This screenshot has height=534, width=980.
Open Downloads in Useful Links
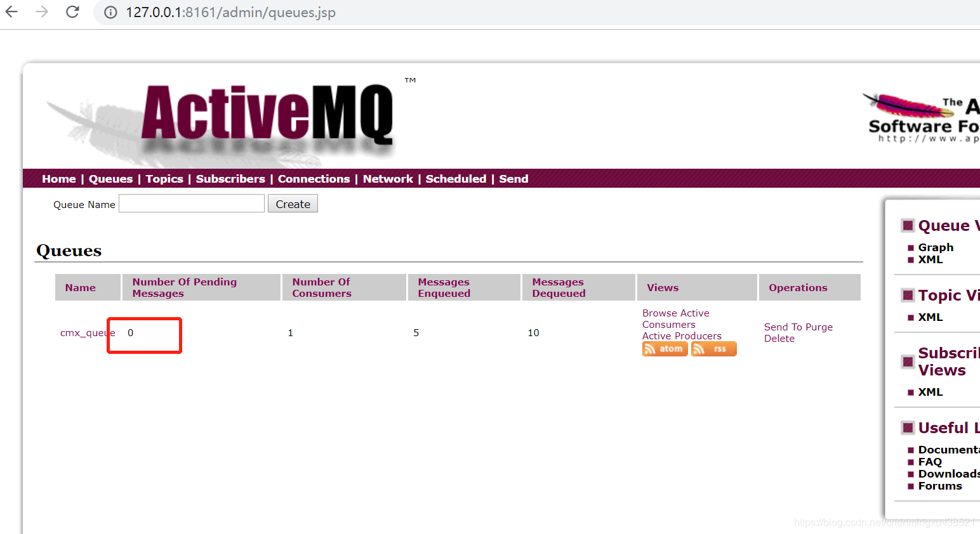[949, 474]
